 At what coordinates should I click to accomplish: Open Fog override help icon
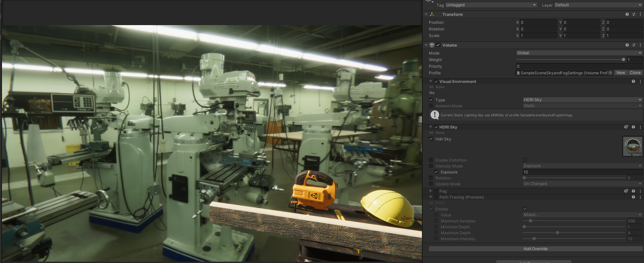click(x=633, y=191)
